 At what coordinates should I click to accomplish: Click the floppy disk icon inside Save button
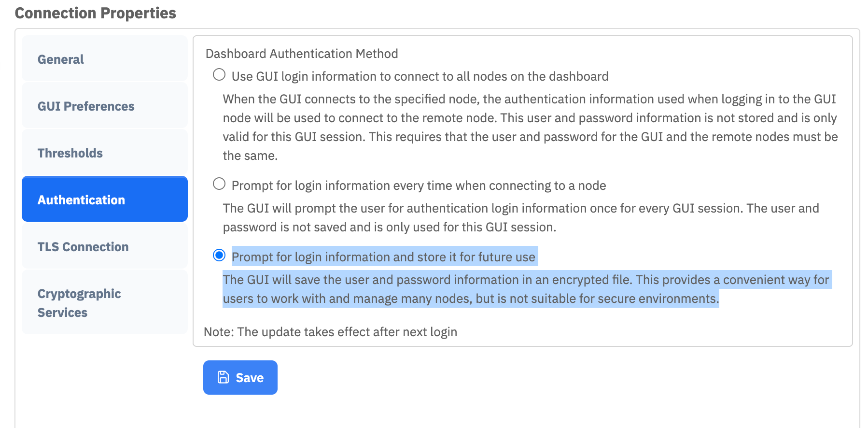coord(223,377)
